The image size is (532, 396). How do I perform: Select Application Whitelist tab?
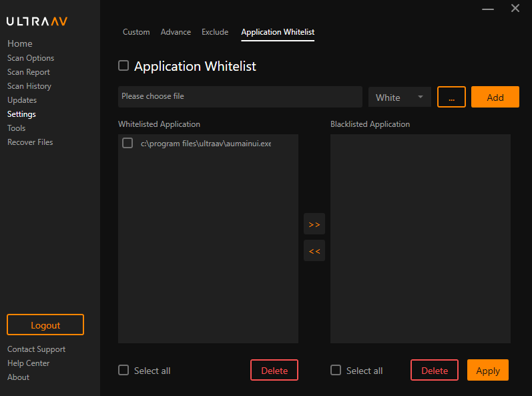click(x=278, y=32)
